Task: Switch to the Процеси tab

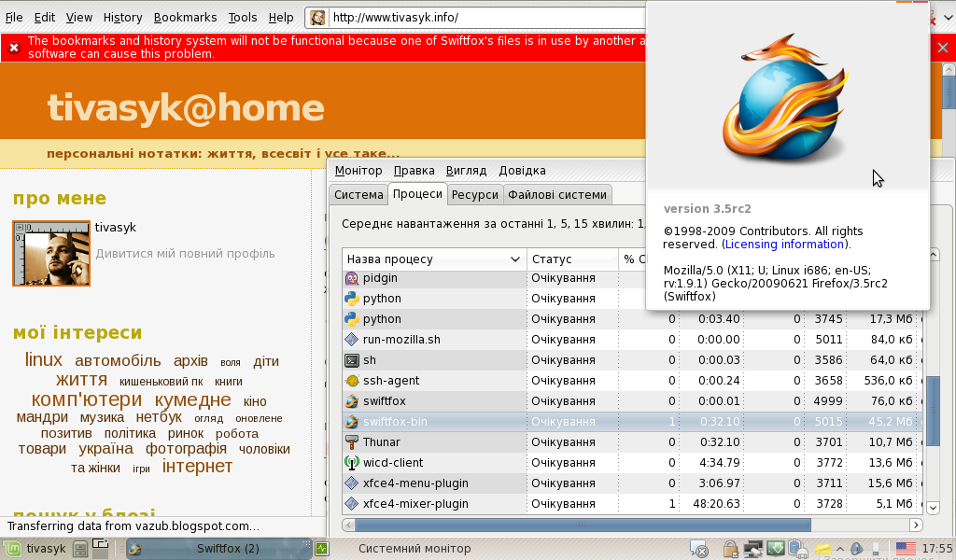Action: pos(417,194)
